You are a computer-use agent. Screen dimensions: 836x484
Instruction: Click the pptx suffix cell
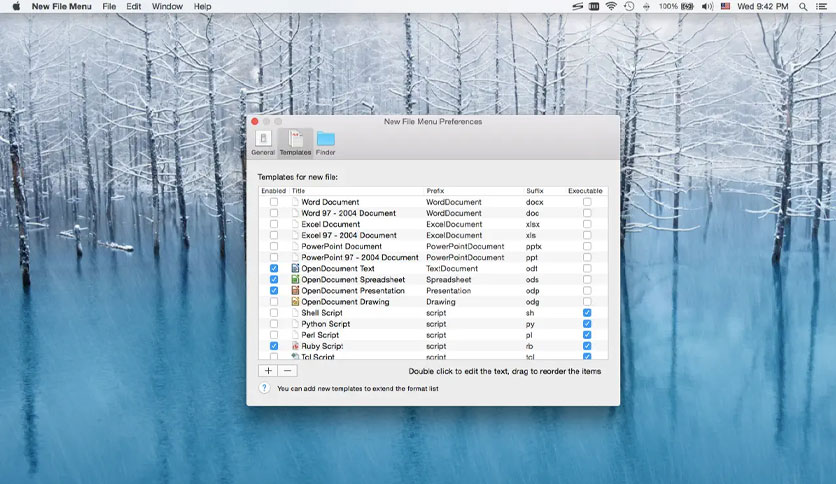(x=534, y=246)
